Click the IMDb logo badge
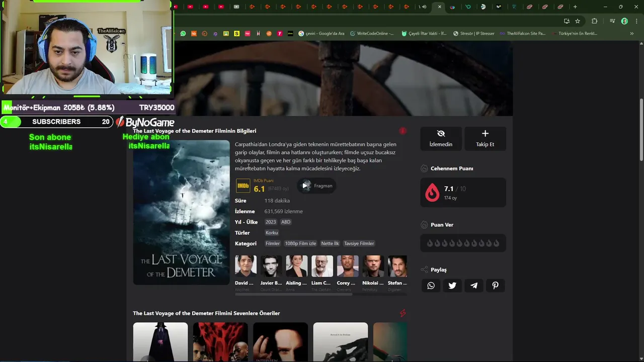Image resolution: width=644 pixels, height=362 pixels. pos(243,186)
